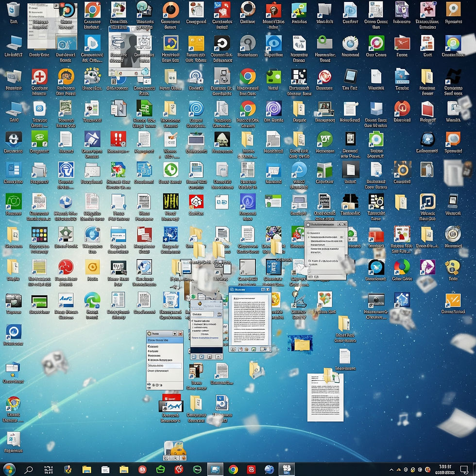
Task: Open the green camera-shaped desktop icon
Action: coord(376,139)
